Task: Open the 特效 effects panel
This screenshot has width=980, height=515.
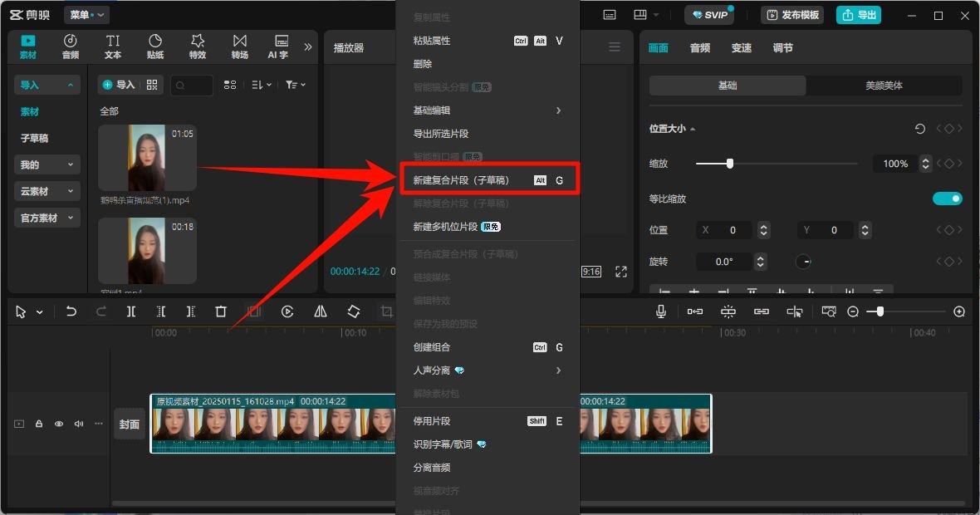Action: click(198, 47)
